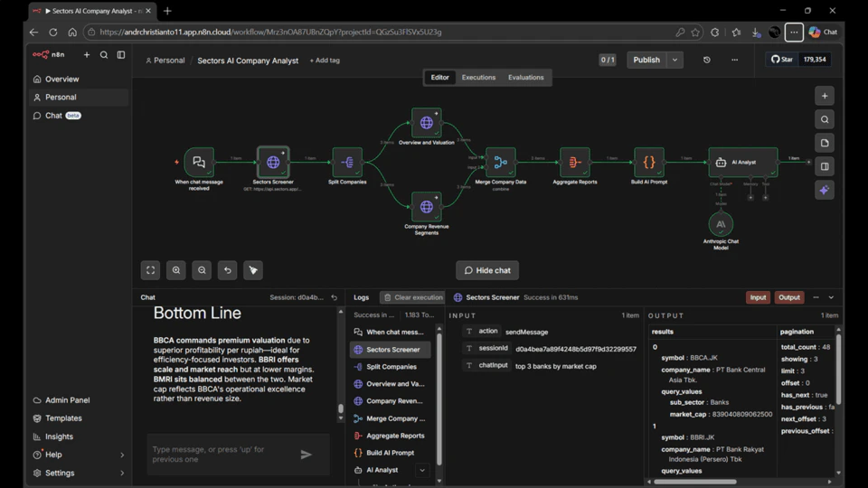Select the Overview and Valuation node
This screenshot has height=488, width=868.
pyautogui.click(x=426, y=123)
